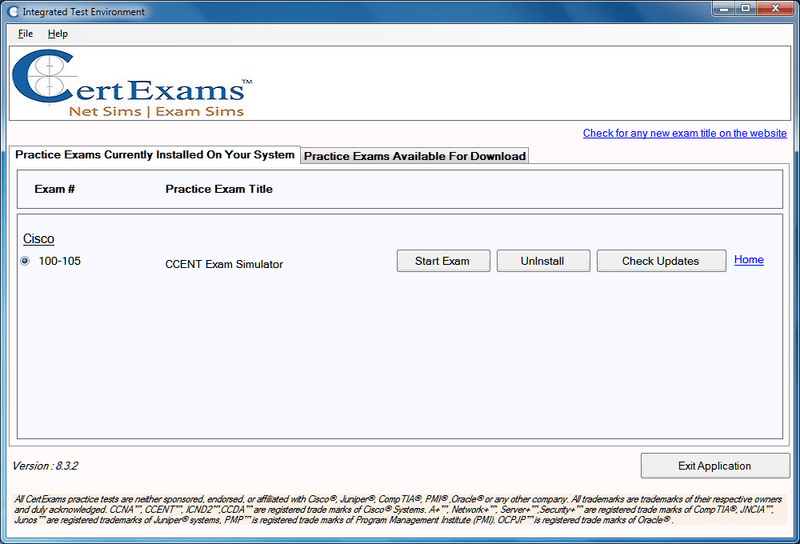
Task: Maximize the Integrated Test Environment window
Action: [x=745, y=8]
